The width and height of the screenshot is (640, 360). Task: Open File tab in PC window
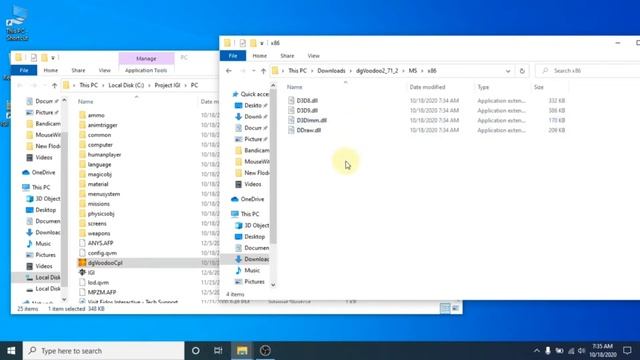point(24,70)
